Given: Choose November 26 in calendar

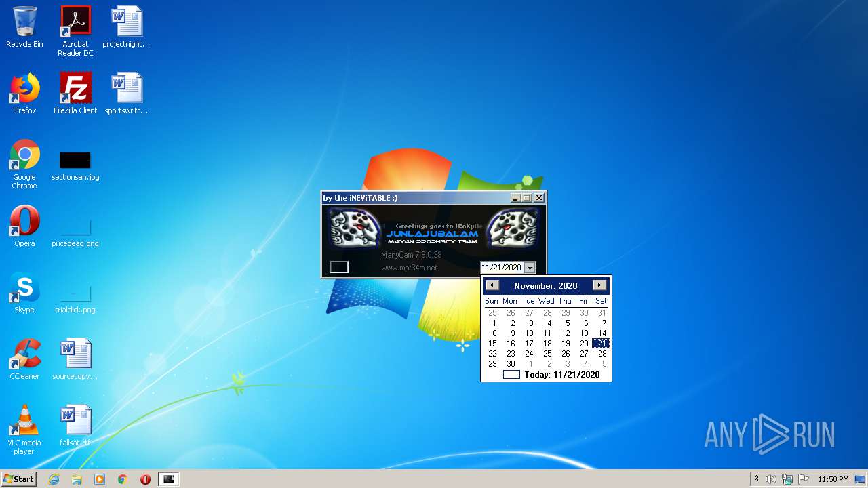Looking at the screenshot, I should pos(566,354).
